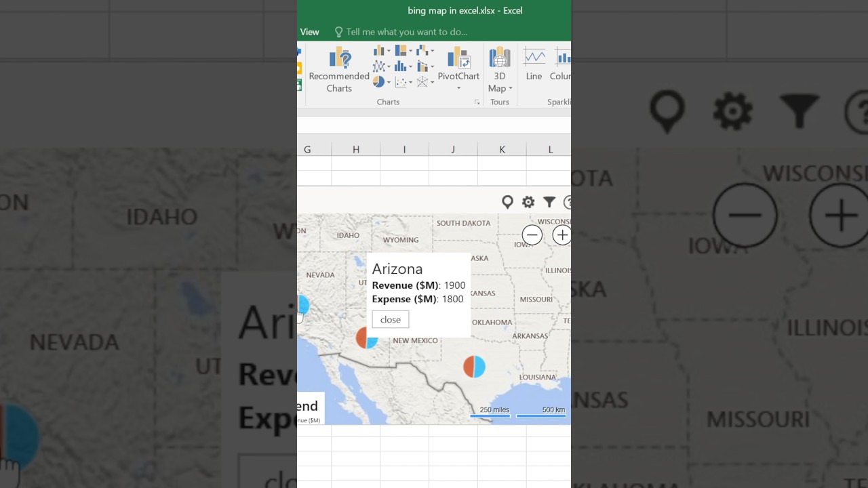
Task: Click the Expense ($M) 1800 line
Action: point(418,299)
